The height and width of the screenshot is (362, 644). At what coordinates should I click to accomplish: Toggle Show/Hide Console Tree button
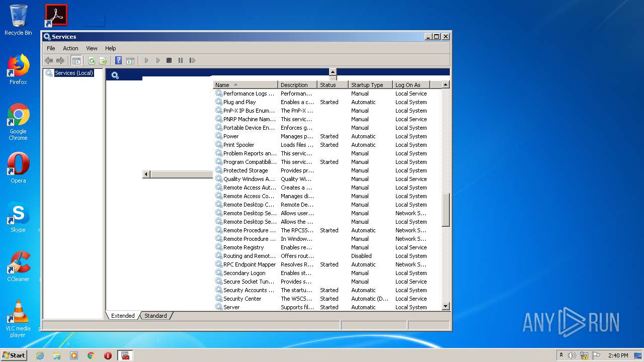click(76, 60)
